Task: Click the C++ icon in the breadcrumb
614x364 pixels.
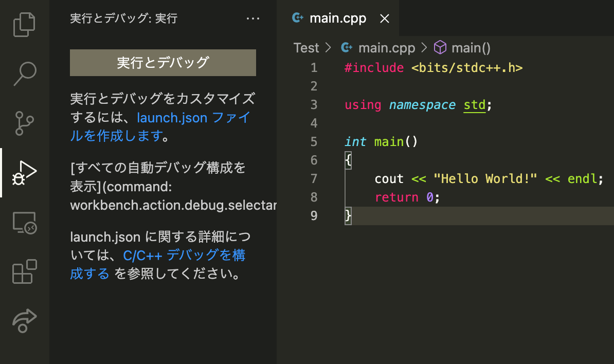Action: click(x=347, y=47)
